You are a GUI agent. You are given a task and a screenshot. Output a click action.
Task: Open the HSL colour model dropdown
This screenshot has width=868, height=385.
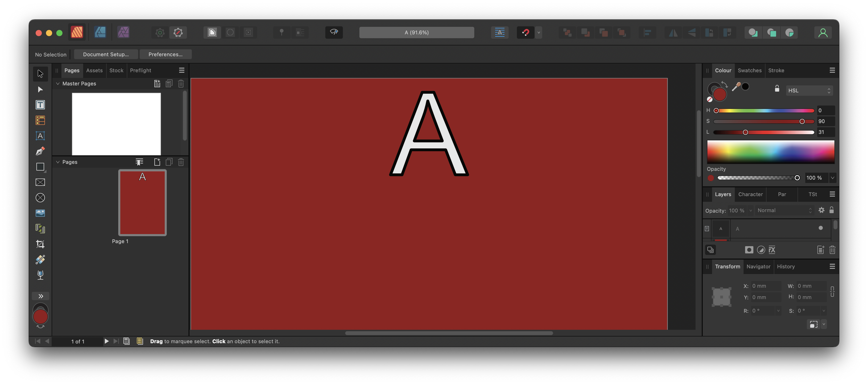point(809,91)
